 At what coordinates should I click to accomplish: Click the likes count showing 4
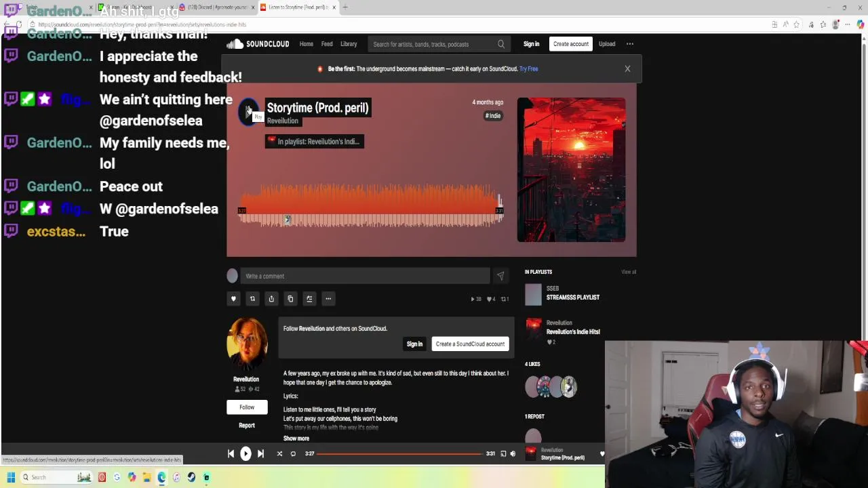pos(491,299)
